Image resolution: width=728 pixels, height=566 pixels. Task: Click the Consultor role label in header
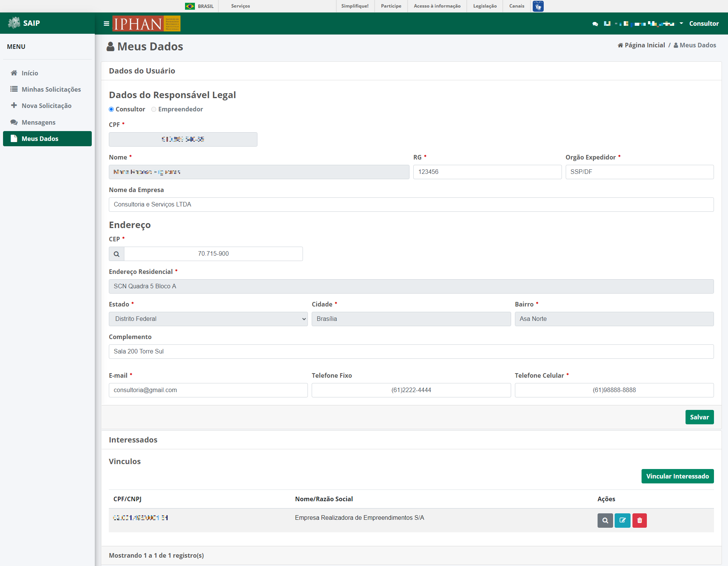704,23
